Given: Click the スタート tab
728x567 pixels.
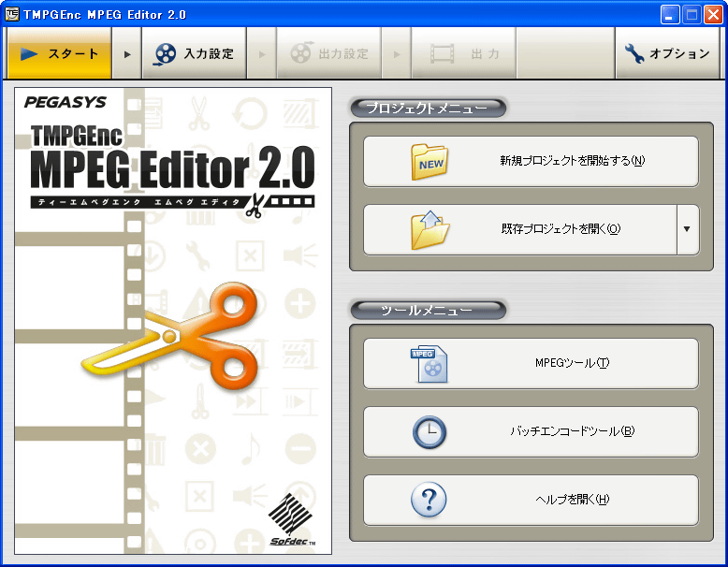Looking at the screenshot, I should 60,53.
